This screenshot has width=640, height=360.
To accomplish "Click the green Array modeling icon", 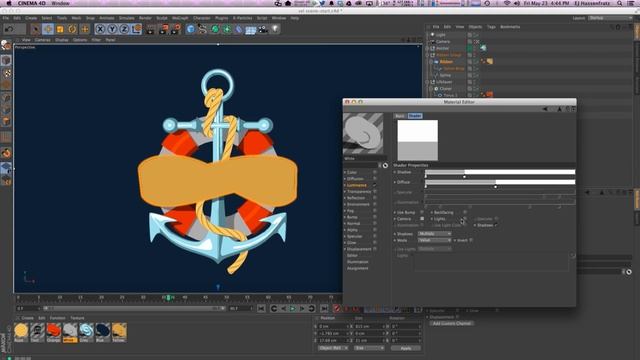I will point(227,29).
